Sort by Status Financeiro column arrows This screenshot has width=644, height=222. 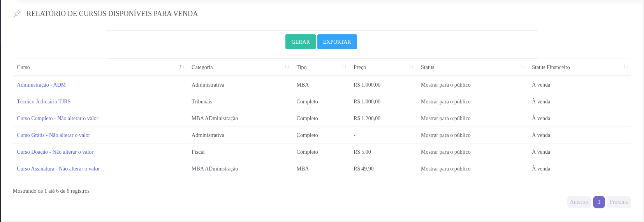626,67
